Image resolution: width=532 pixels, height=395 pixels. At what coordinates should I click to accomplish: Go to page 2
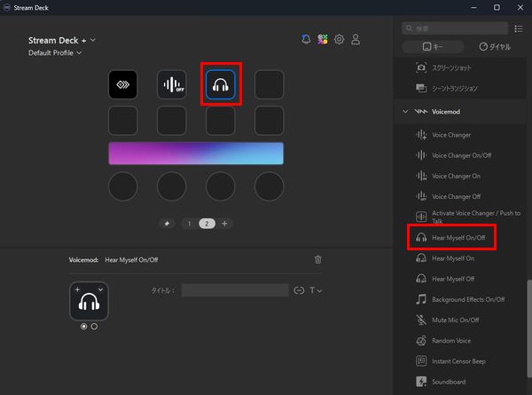tap(207, 224)
